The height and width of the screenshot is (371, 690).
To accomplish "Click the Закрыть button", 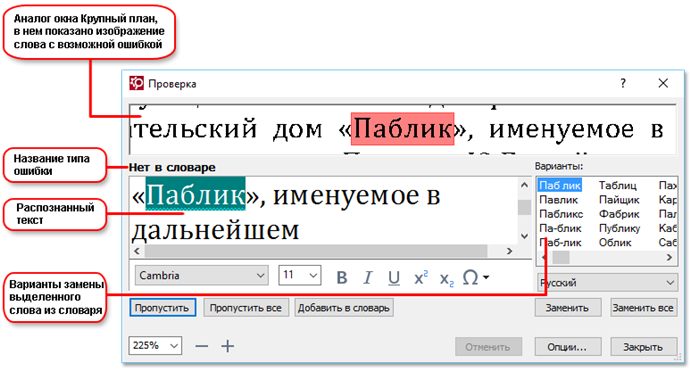I will (643, 347).
